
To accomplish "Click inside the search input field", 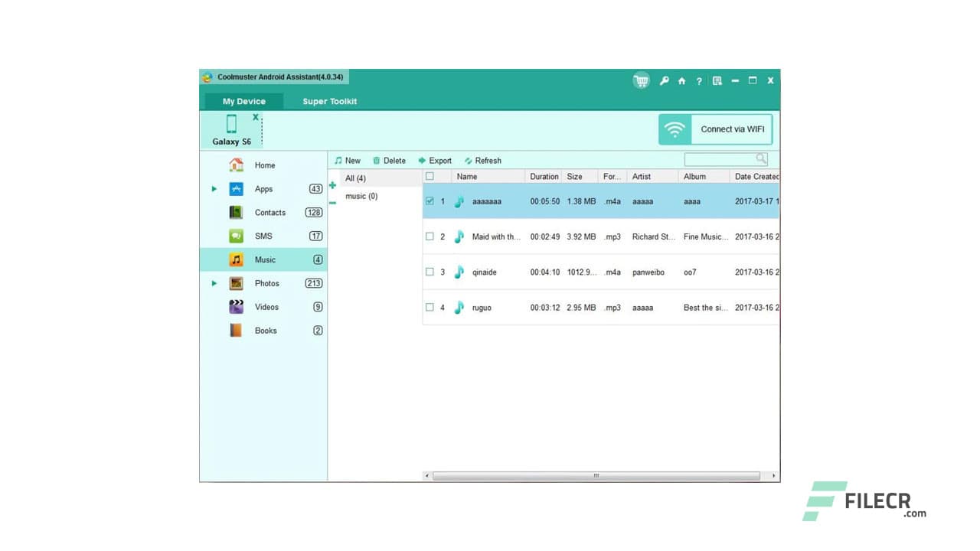I will pos(720,158).
